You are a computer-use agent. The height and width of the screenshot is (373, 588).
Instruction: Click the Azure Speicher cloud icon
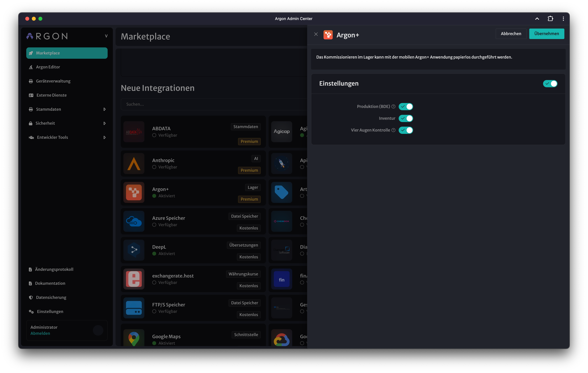(134, 221)
